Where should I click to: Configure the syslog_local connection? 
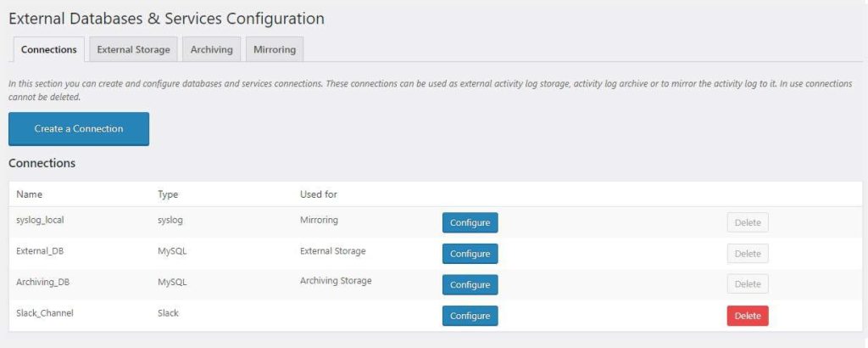coord(470,222)
